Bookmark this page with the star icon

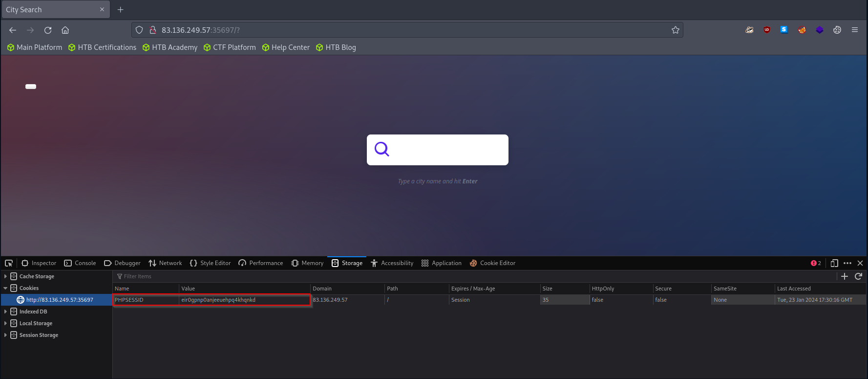[676, 30]
